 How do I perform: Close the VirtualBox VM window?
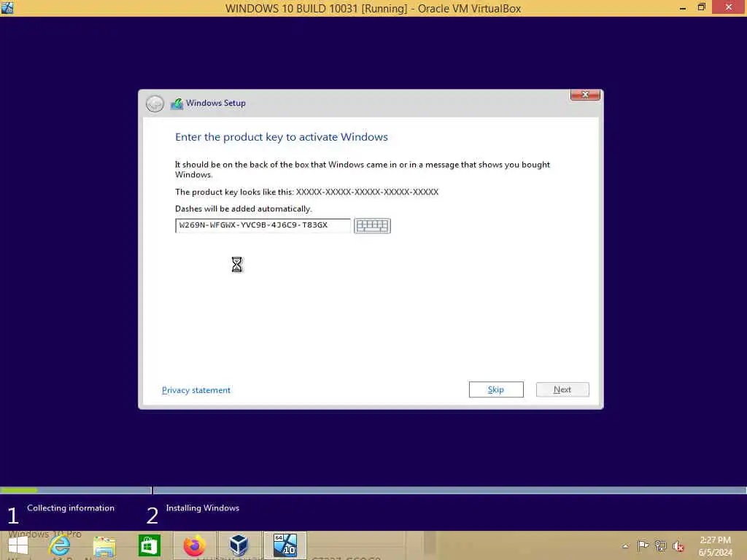click(729, 7)
